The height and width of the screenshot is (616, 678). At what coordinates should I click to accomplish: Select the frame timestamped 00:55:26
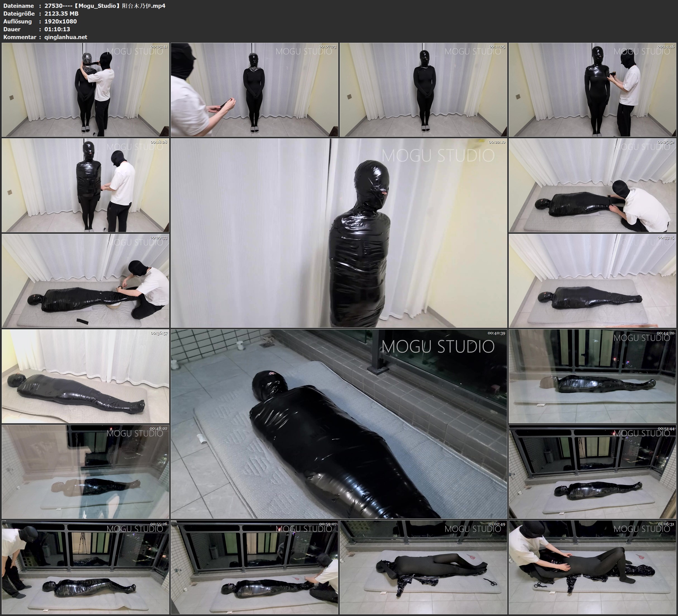point(85,567)
